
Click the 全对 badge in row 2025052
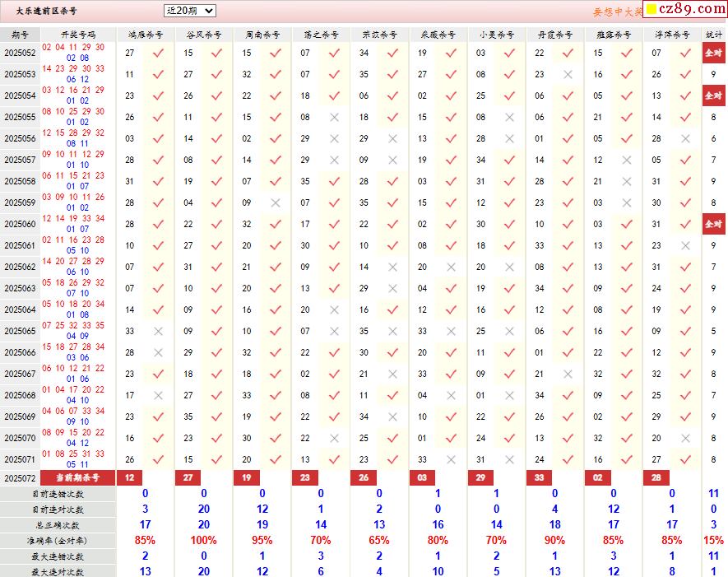713,53
